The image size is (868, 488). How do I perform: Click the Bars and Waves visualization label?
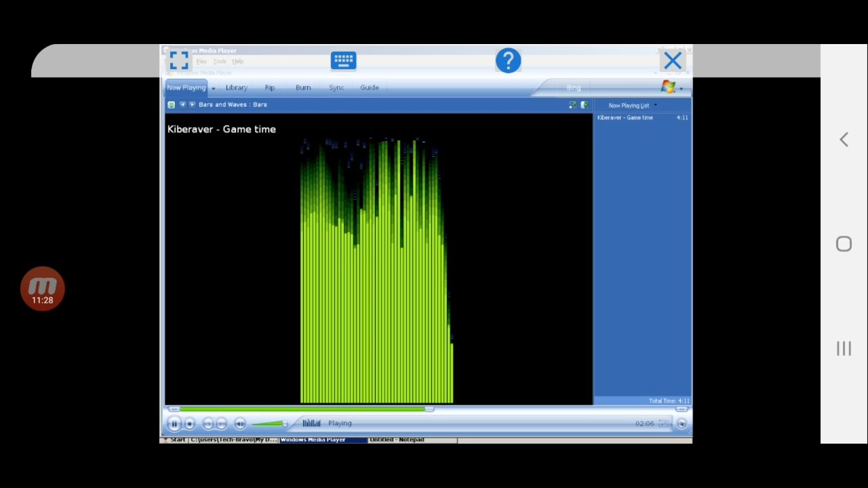point(233,104)
